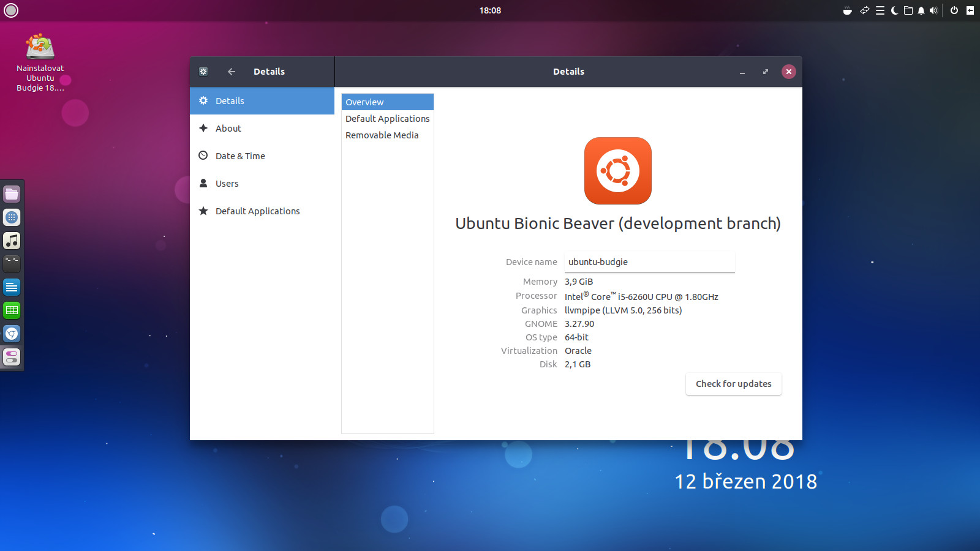Go back with the header arrow
Viewport: 980px width, 551px height.
click(232, 72)
